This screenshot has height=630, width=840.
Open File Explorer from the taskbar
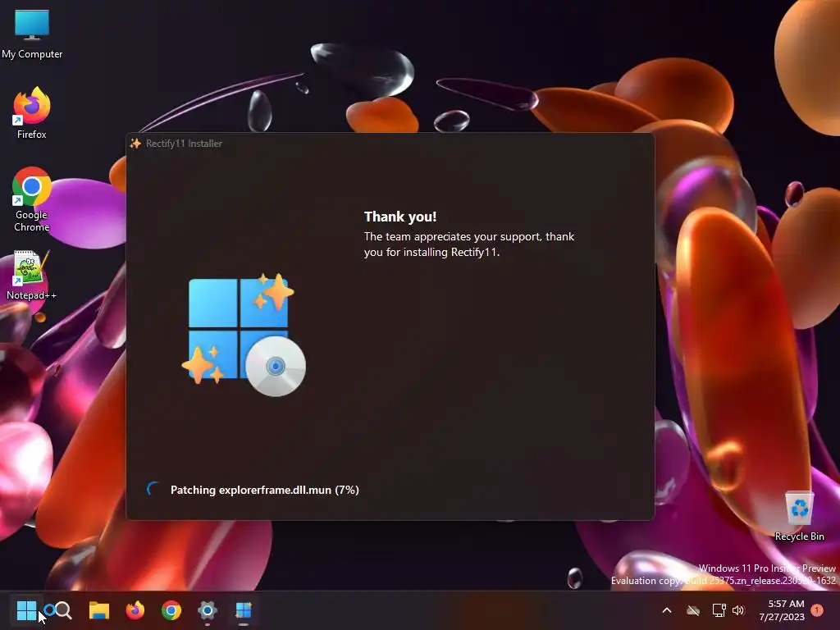pyautogui.click(x=99, y=610)
